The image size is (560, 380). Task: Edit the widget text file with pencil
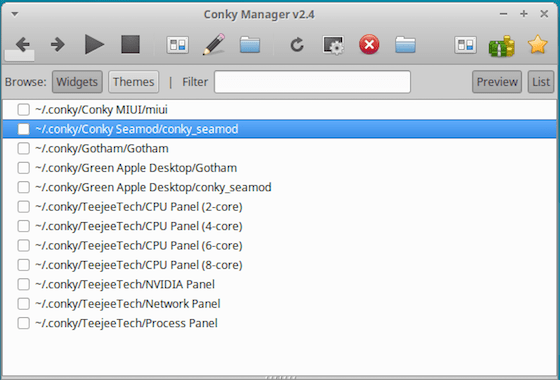[x=214, y=44]
